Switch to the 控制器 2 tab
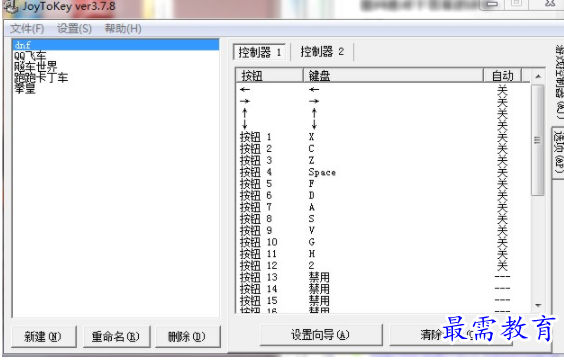 coord(322,52)
